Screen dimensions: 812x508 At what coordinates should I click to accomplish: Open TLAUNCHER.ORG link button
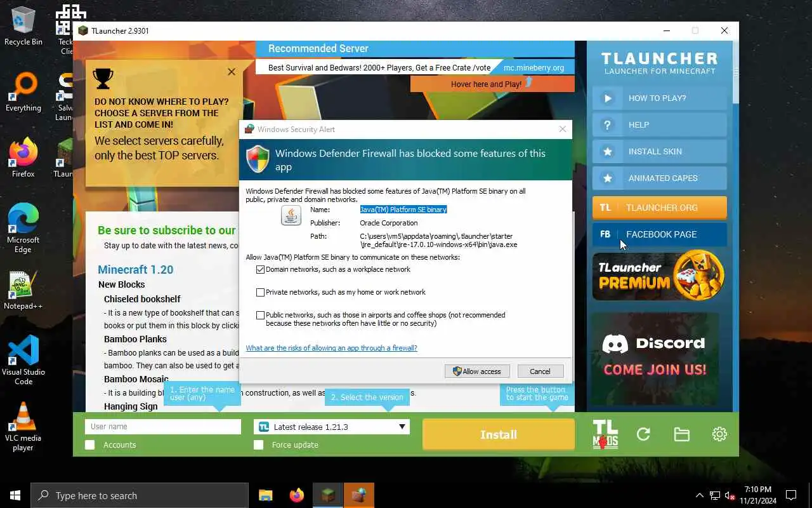click(660, 208)
